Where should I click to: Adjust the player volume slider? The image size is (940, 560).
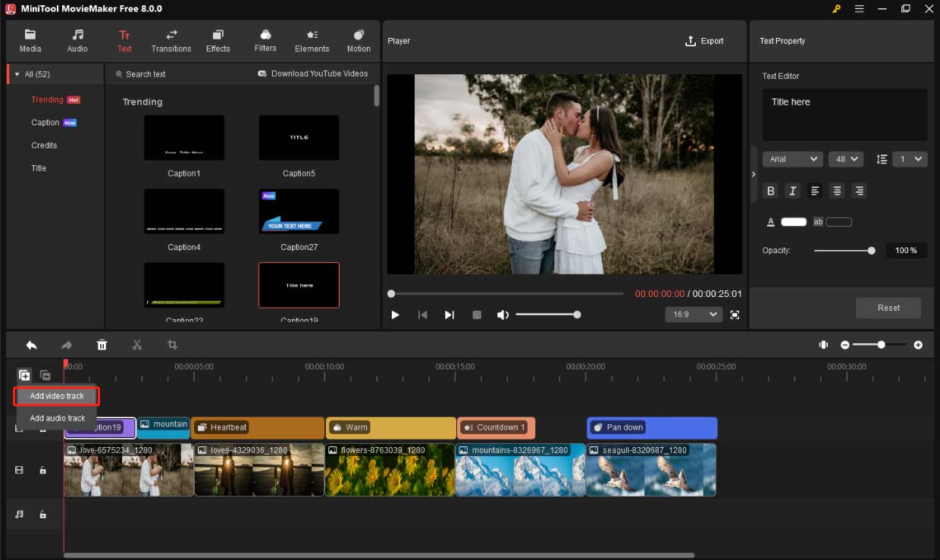click(547, 314)
